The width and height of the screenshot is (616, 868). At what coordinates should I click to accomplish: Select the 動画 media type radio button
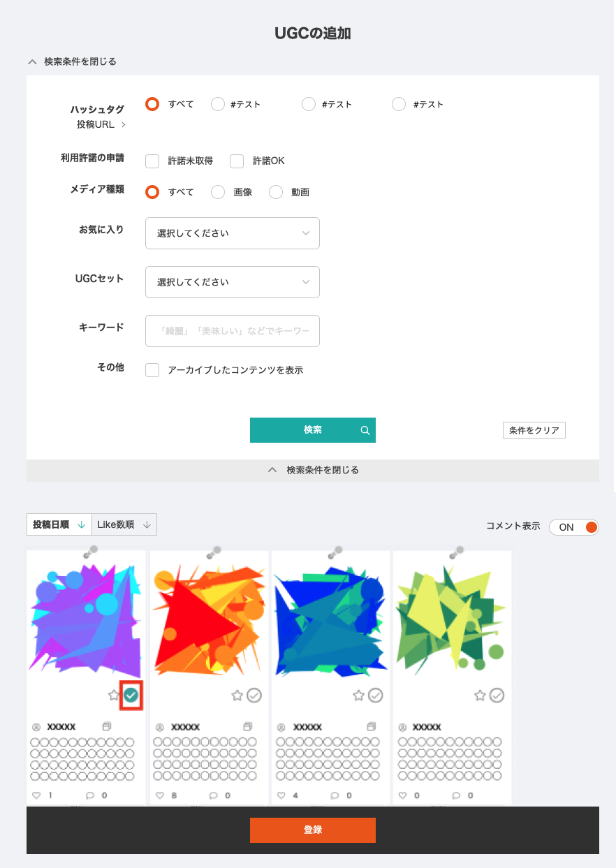click(276, 192)
